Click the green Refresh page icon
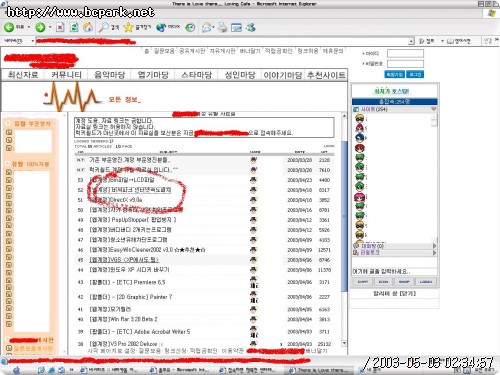The image size is (500, 375). click(x=74, y=27)
